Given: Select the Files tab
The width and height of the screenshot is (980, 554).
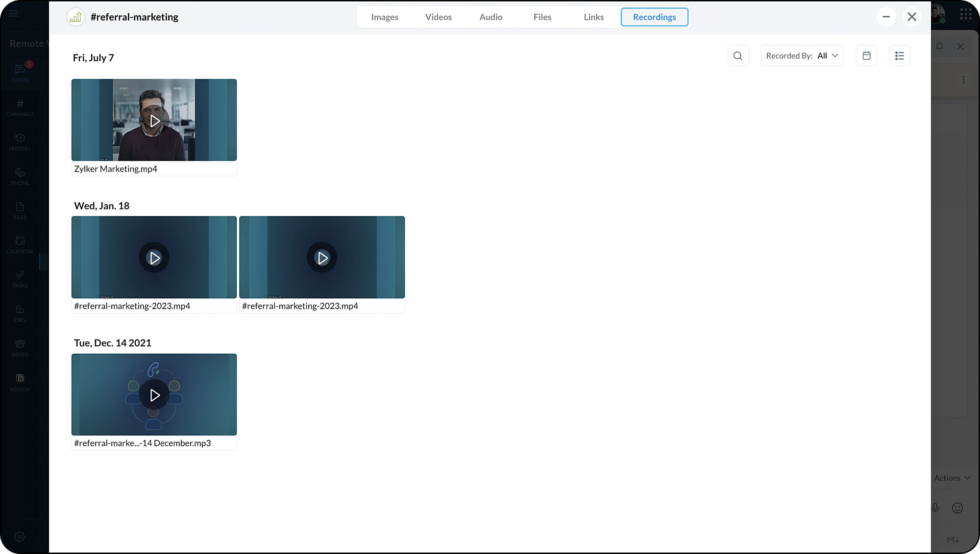Looking at the screenshot, I should click(x=542, y=17).
